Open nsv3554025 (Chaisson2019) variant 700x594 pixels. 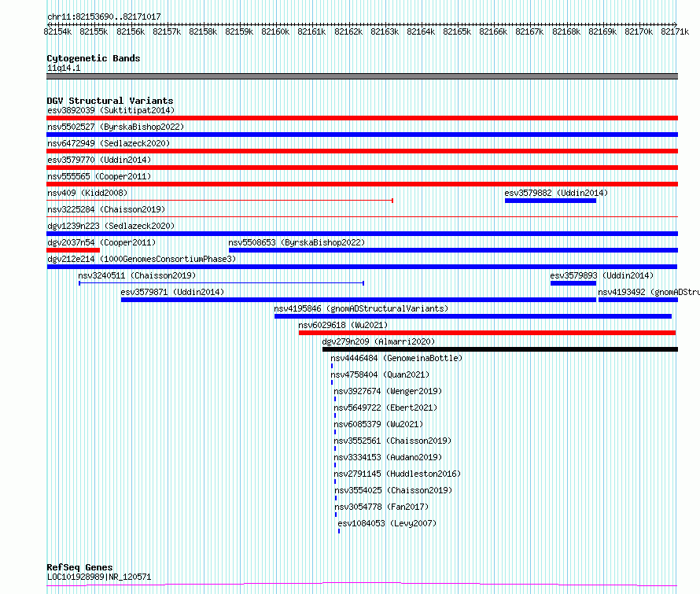click(x=393, y=490)
